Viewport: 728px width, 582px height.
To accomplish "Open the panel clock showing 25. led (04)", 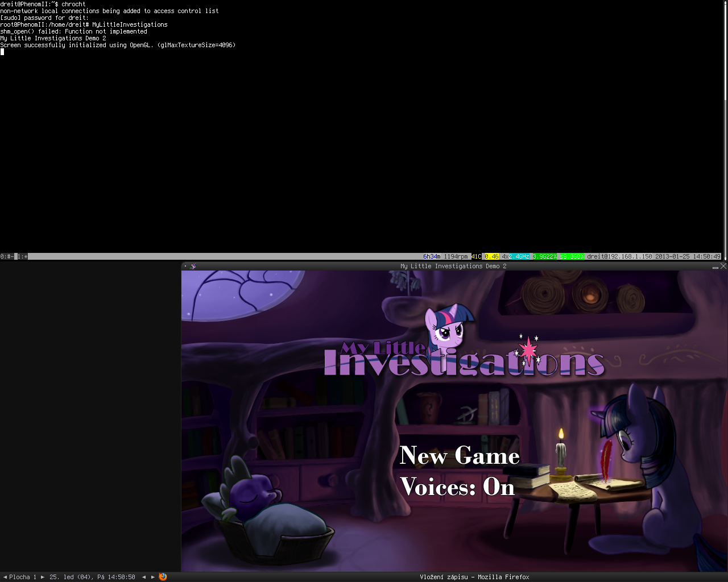I will click(x=92, y=577).
